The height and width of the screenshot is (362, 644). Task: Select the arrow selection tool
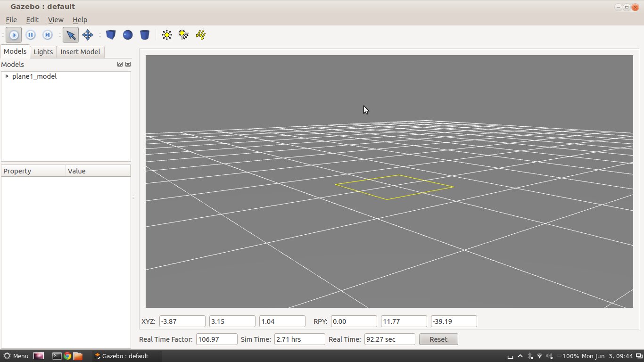(x=71, y=35)
